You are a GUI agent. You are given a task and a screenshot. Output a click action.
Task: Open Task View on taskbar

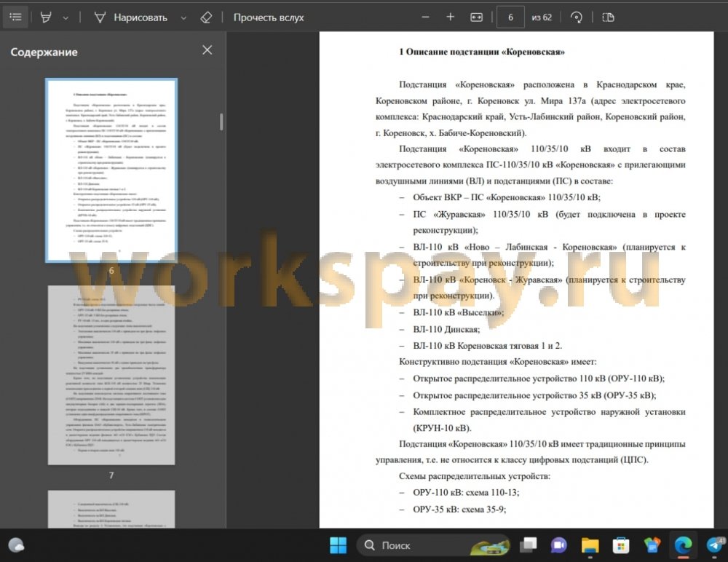[x=529, y=545]
